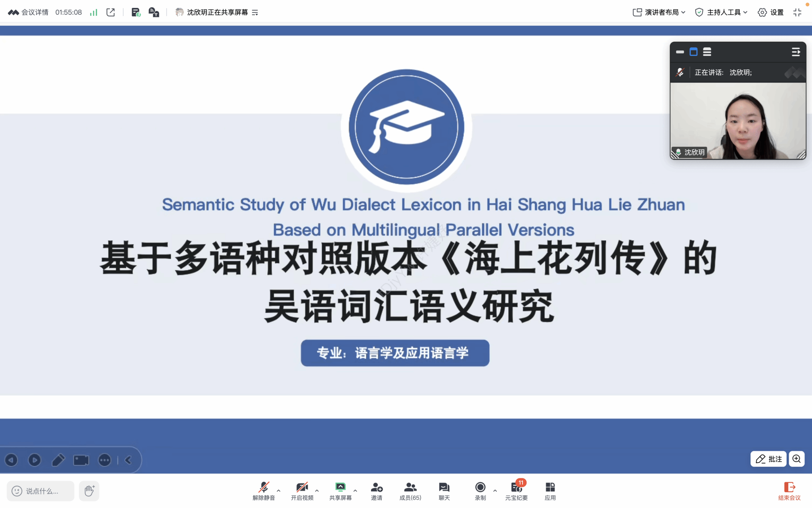Click the 批注 annotate button
The height and width of the screenshot is (508, 812).
point(768,459)
